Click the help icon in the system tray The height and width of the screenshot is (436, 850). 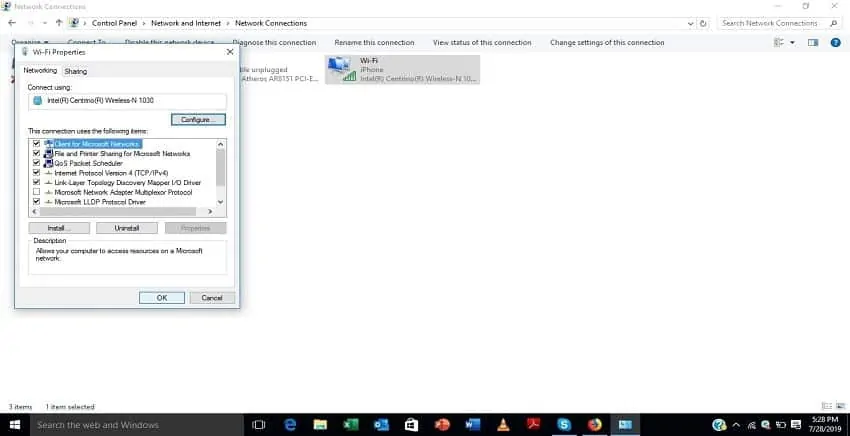pyautogui.click(x=719, y=425)
